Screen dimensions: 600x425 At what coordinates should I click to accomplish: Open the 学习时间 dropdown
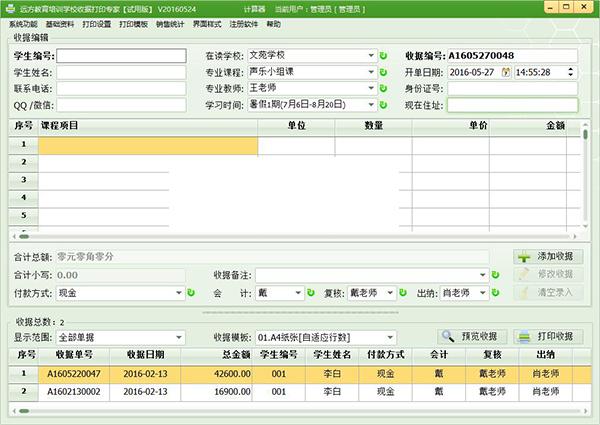(371, 105)
